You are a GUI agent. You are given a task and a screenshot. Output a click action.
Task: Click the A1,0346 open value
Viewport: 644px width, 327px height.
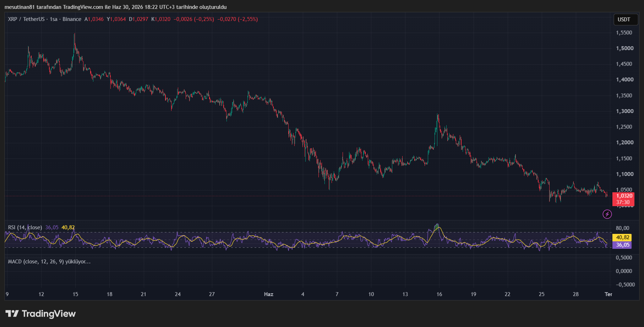click(94, 19)
